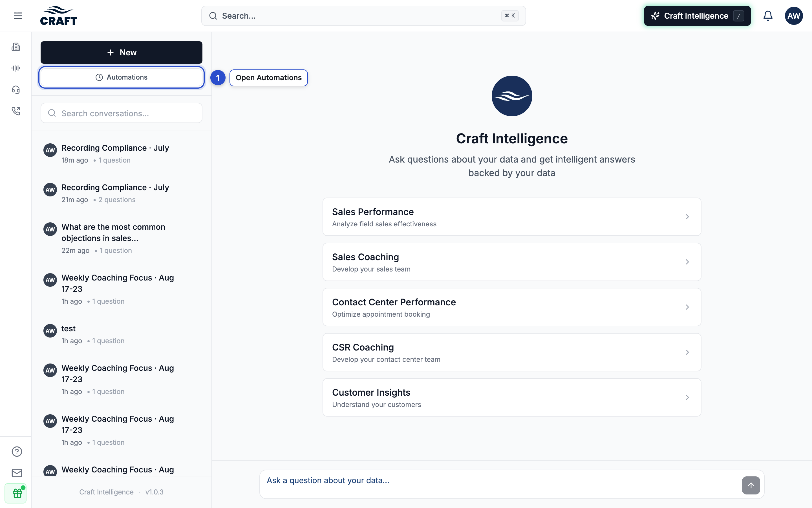
Task: Click chevron on Sales Coaching card
Action: click(687, 262)
